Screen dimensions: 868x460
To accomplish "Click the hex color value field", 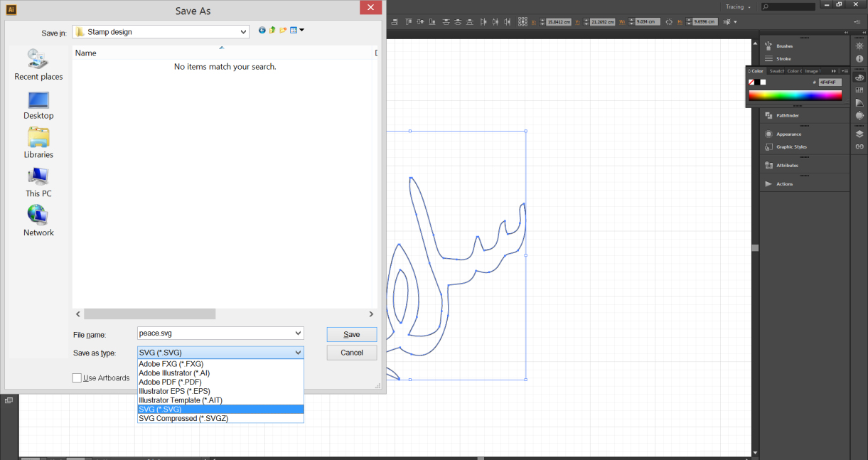I will pos(830,82).
